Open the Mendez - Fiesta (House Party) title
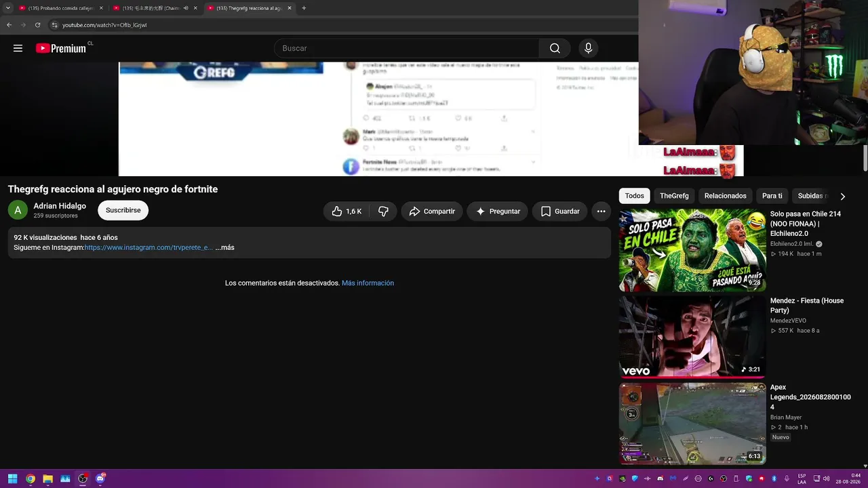Viewport: 868px width, 488px height. (x=807, y=306)
